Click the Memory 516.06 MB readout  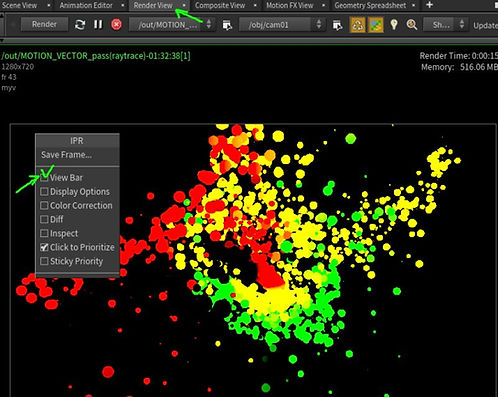459,67
